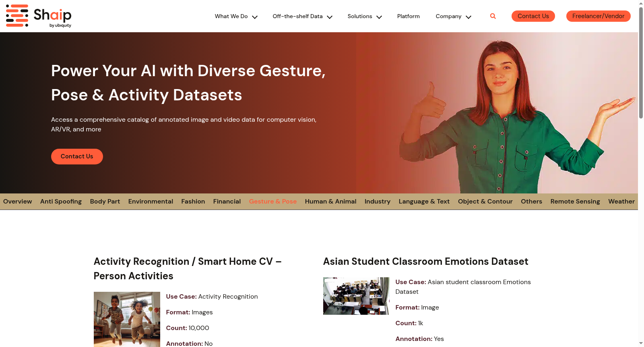Screen dimensions: 644x347
Task: Click the header Contact Us button
Action: point(533,16)
